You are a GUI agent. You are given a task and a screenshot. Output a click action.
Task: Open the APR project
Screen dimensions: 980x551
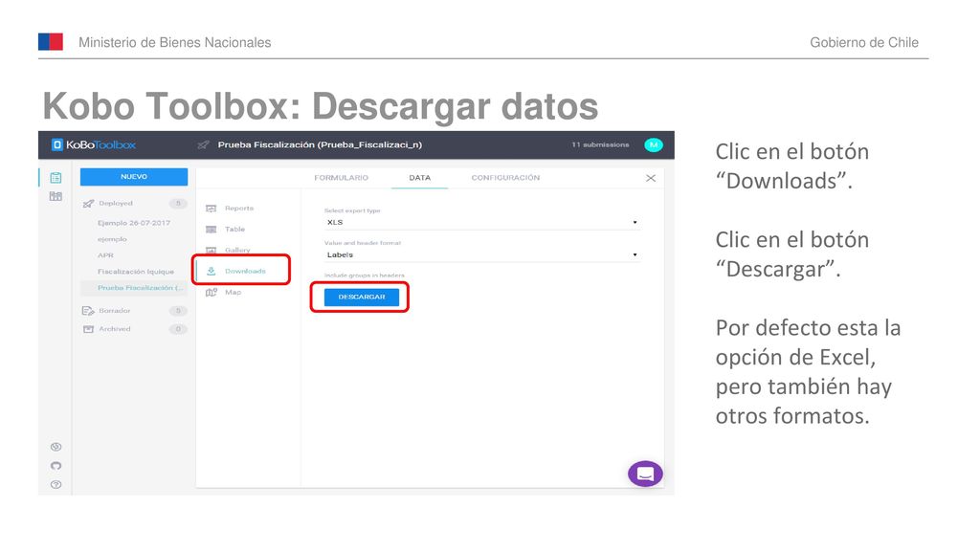[105, 255]
